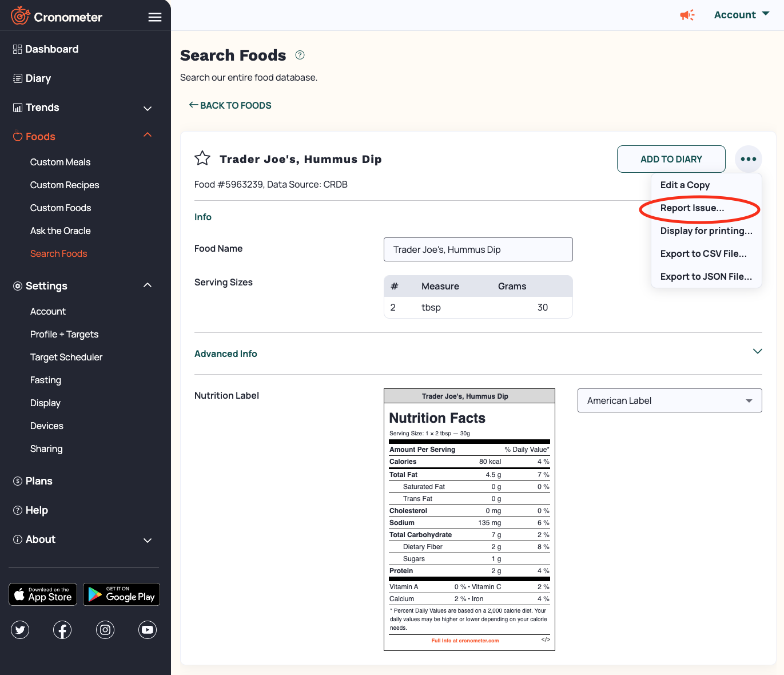Viewport: 784px width, 675px height.
Task: Click the Search Foods help question icon
Action: pyautogui.click(x=300, y=55)
